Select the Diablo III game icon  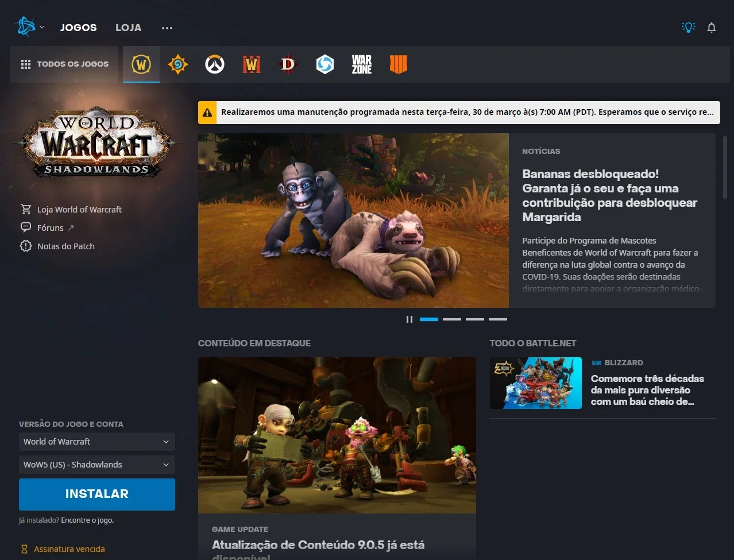[288, 64]
